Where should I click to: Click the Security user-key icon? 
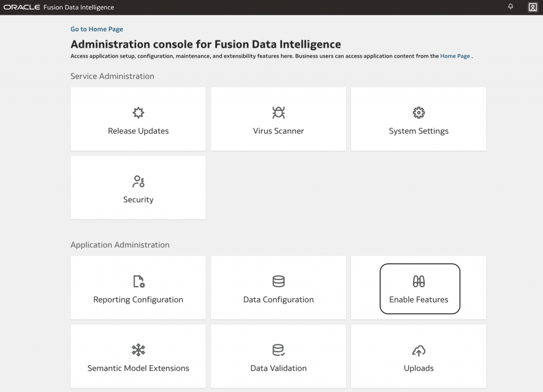(138, 181)
